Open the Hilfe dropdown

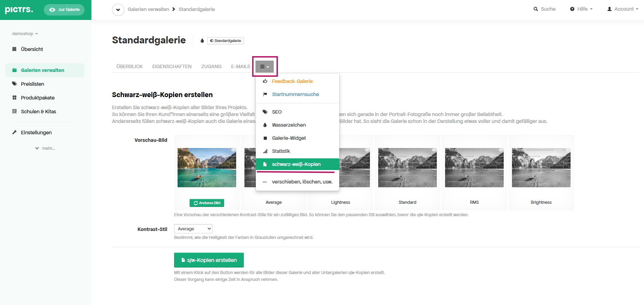tap(581, 9)
